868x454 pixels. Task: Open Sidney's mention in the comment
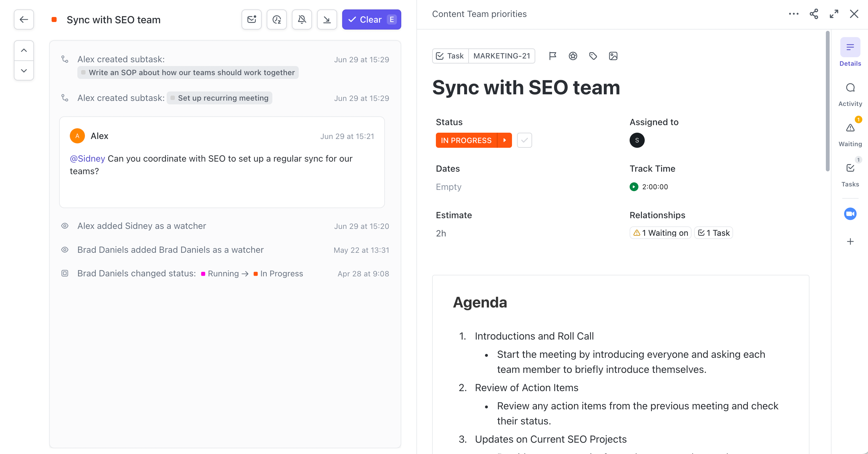[87, 158]
